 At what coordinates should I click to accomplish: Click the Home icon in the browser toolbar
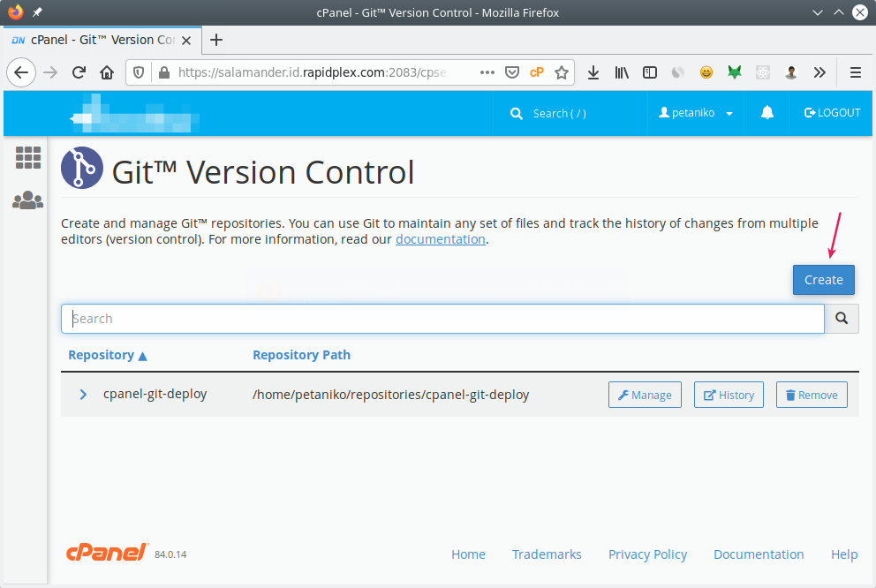pos(106,72)
